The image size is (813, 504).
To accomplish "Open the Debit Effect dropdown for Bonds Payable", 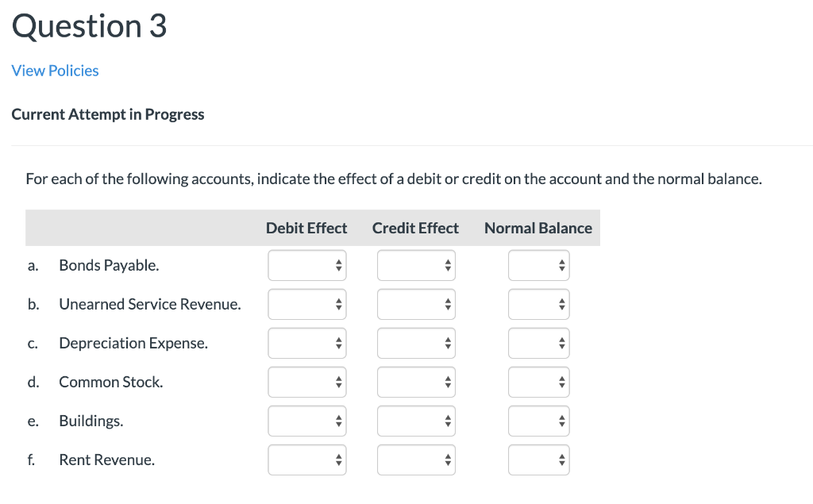I will [x=307, y=265].
